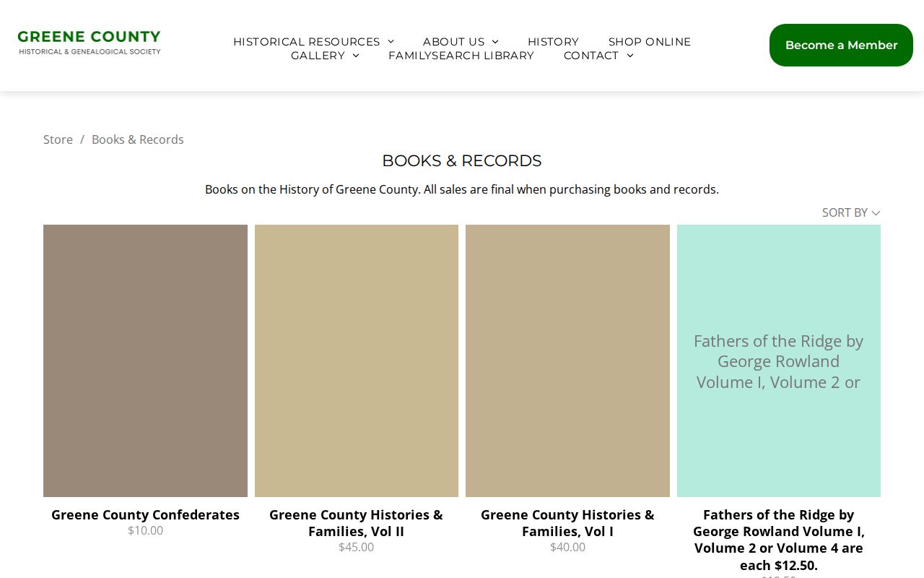Screen dimensions: 924x578
Task: Open Fathers of the Ridge product title
Action: pos(779,540)
